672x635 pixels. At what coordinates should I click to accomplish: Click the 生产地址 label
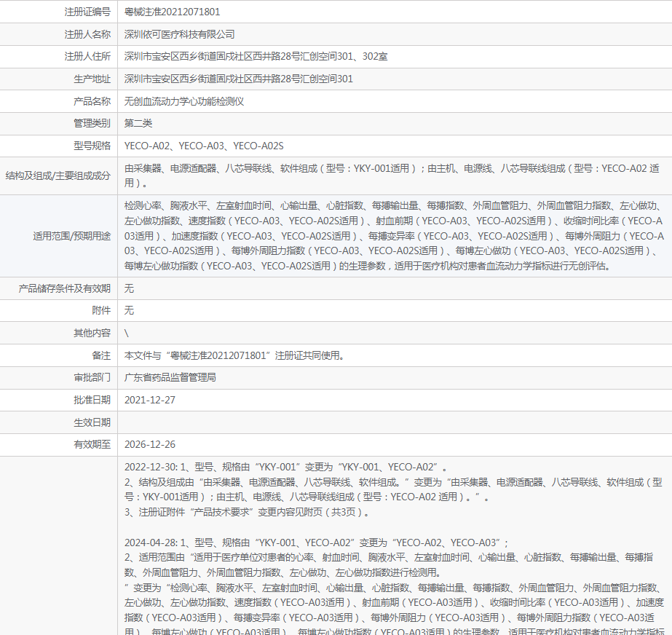pyautogui.click(x=92, y=79)
